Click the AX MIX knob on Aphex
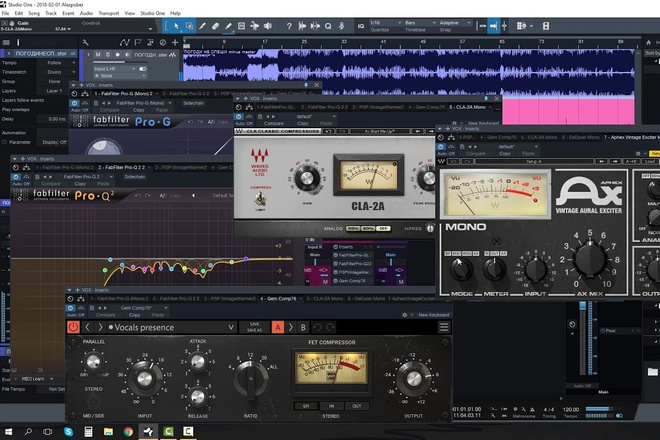660x440 pixels. [x=590, y=260]
